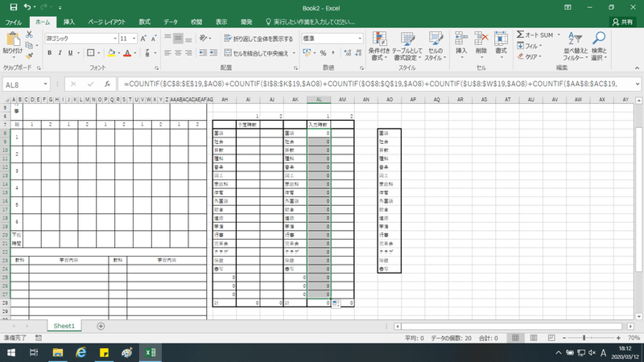644x362 pixels.
Task: Click the Share 共有 button
Action: (x=622, y=23)
